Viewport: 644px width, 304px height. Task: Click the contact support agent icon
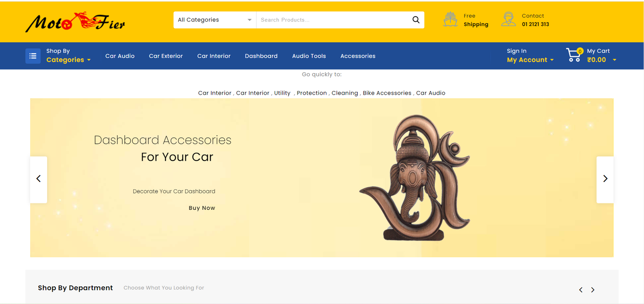coord(508,19)
